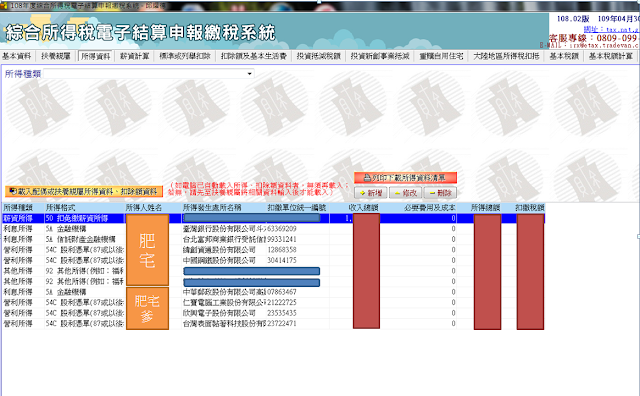Click unit number 30414175
The image size is (640, 396).
point(282,260)
